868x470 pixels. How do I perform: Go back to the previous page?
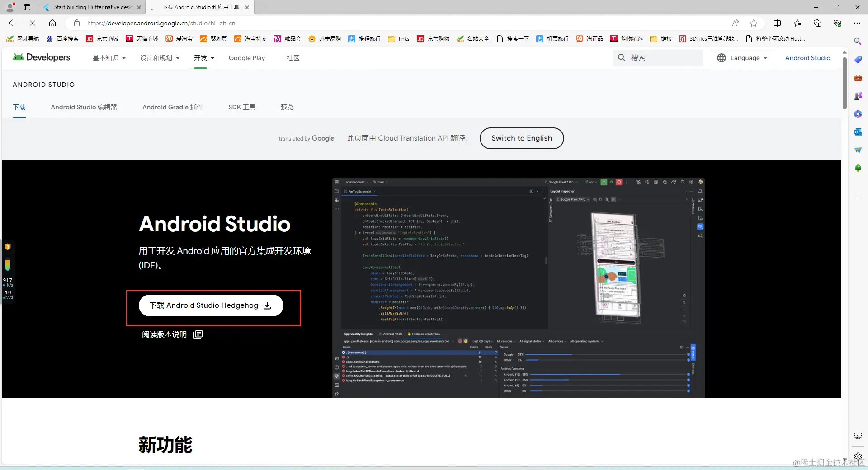click(13, 23)
